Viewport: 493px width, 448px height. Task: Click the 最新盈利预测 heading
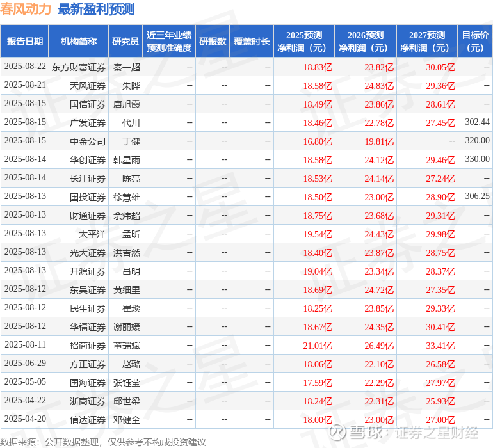coord(96,9)
